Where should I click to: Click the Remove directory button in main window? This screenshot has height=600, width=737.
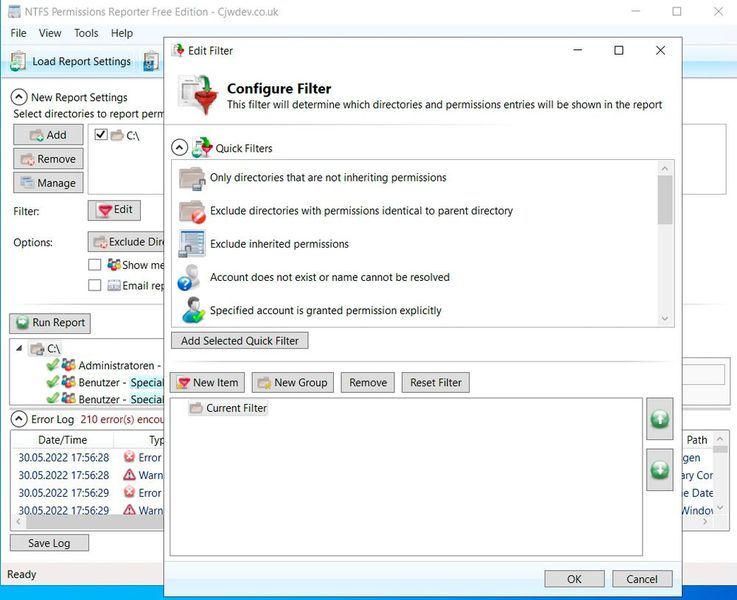48,159
